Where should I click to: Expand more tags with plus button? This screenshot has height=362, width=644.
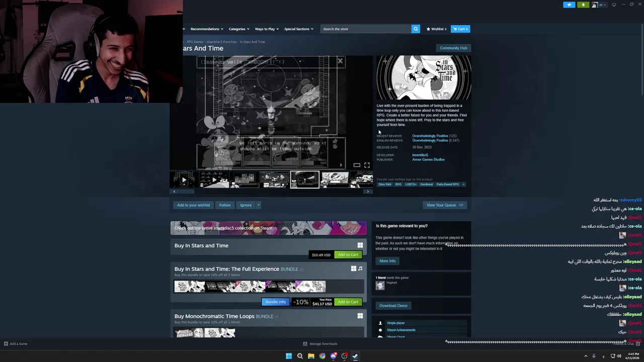(x=463, y=185)
